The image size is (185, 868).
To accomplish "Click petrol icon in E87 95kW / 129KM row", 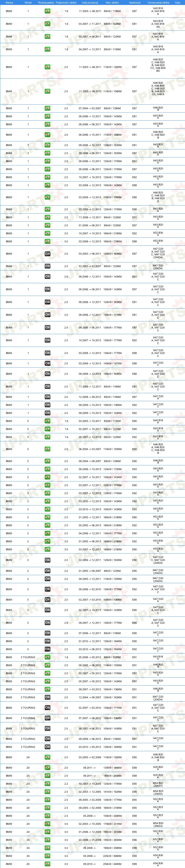I will tap(47, 108).
